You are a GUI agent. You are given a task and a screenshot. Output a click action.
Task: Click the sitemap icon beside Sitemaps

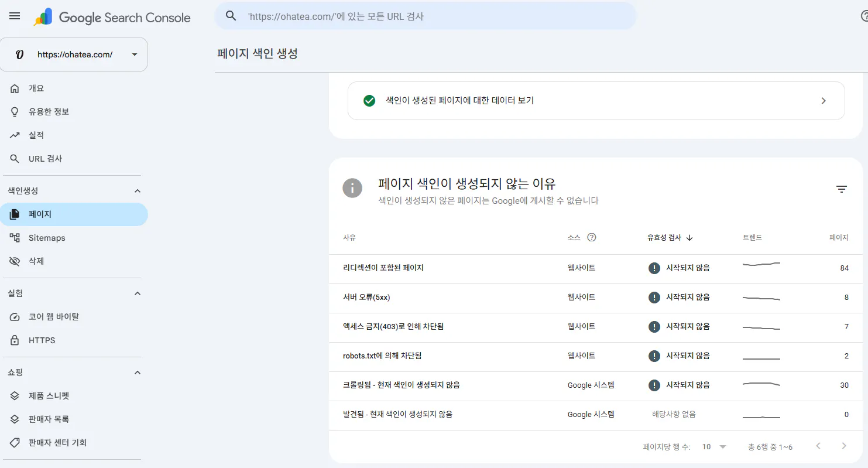15,238
